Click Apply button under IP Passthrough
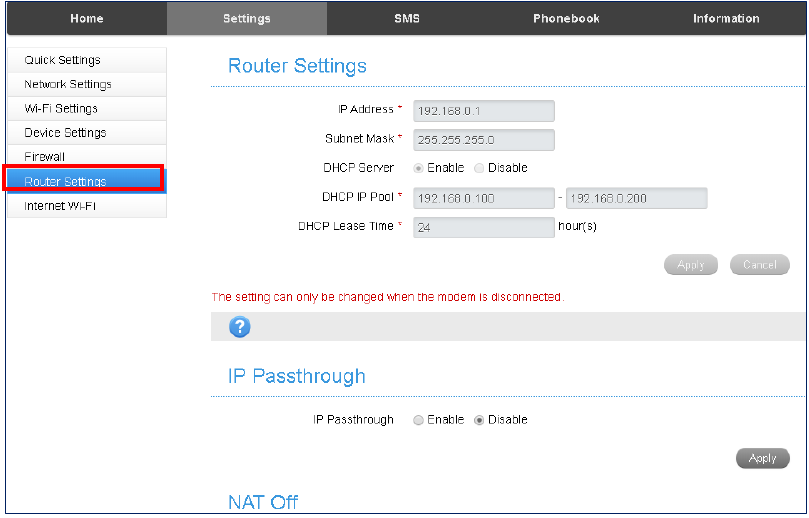Viewport: 809px width, 518px height. point(762,458)
